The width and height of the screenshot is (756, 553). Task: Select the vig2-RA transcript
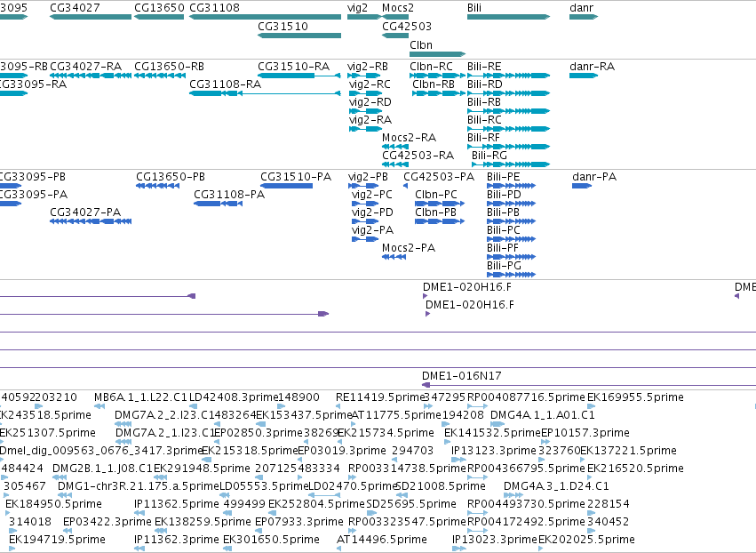point(365,129)
